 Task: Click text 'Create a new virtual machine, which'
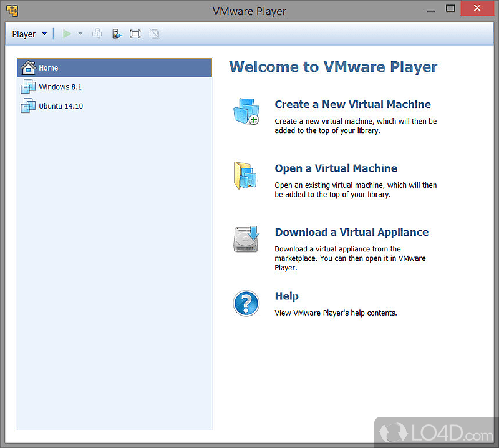(x=336, y=121)
